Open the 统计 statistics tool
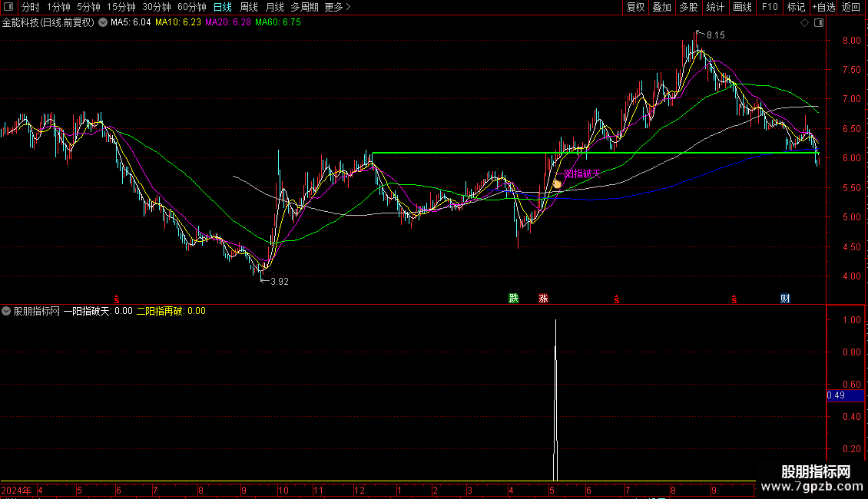This screenshot has height=499, width=868. (715, 7)
